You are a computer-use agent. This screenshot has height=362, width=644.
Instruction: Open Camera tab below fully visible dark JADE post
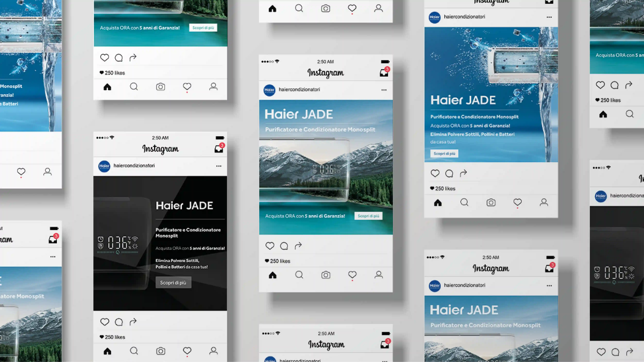tap(160, 351)
